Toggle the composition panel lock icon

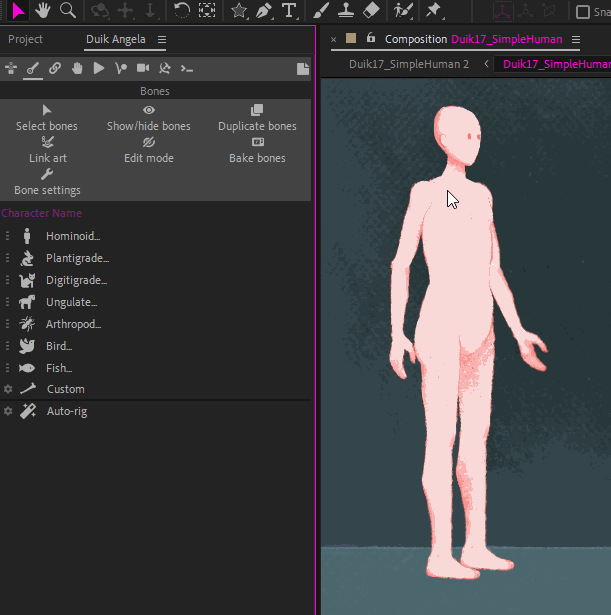[x=371, y=38]
